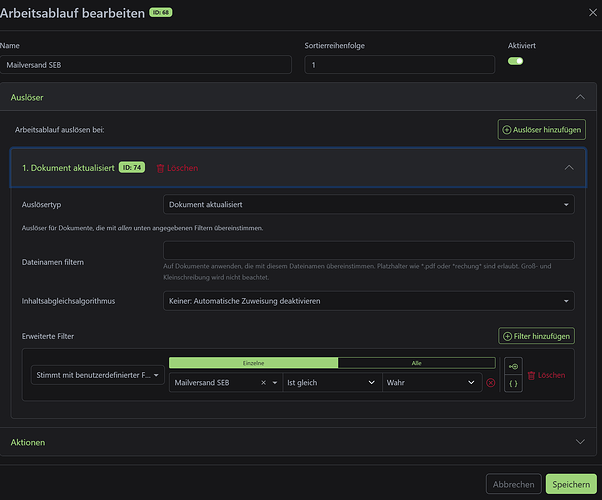Toggle the Aktiviert switch
Viewport: 602px width, 500px height.
[516, 62]
